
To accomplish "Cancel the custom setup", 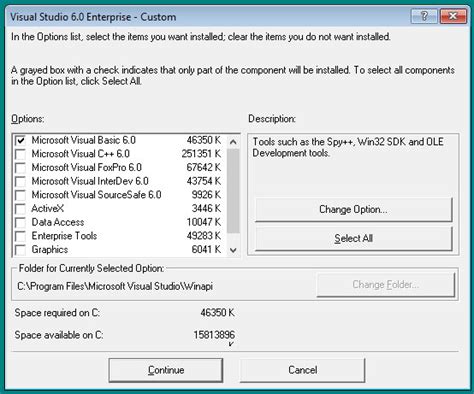I will coord(302,370).
